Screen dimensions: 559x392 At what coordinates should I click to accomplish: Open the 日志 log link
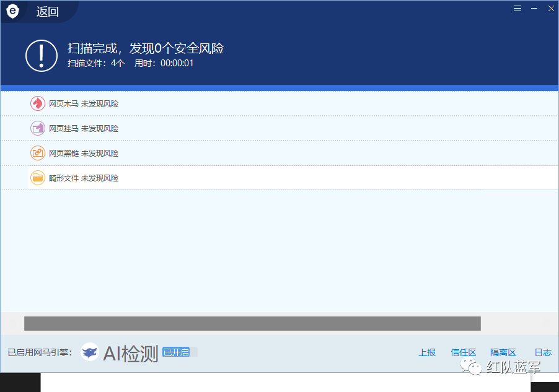pos(543,352)
